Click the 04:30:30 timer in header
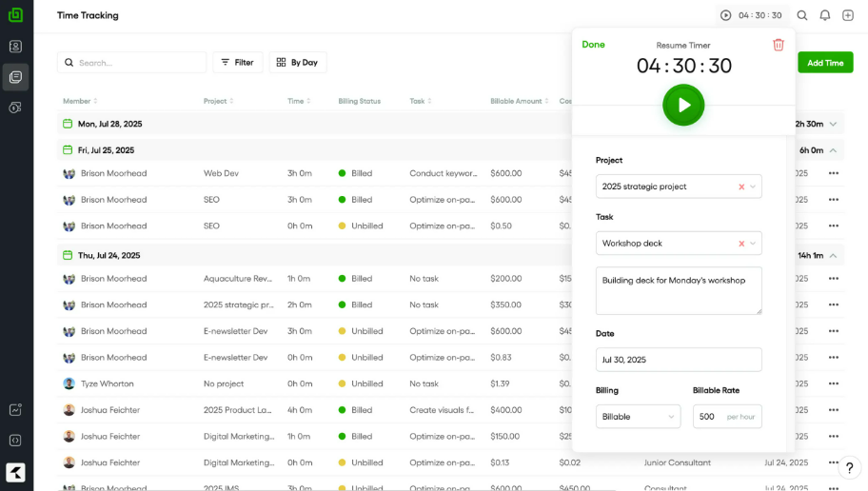The image size is (868, 491). [x=760, y=15]
